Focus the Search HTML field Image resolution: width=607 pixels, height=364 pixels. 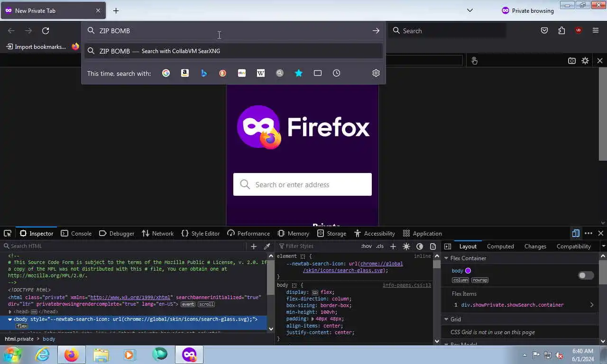tap(124, 246)
